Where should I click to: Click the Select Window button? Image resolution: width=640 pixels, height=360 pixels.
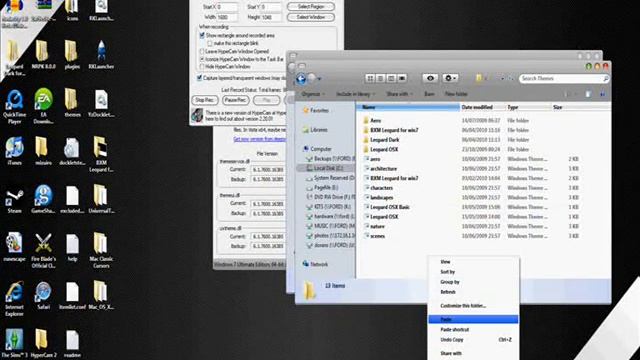[311, 17]
